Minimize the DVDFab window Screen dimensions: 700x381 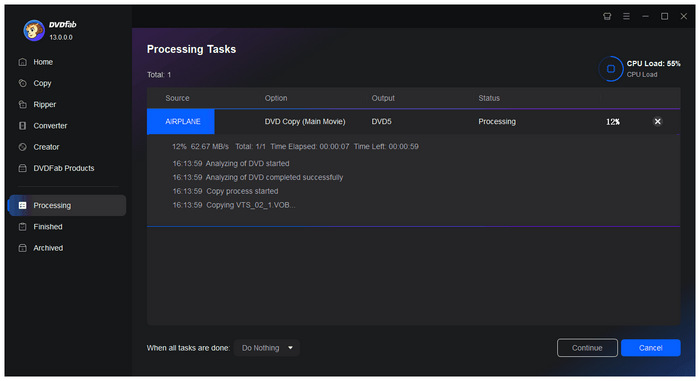tap(646, 16)
